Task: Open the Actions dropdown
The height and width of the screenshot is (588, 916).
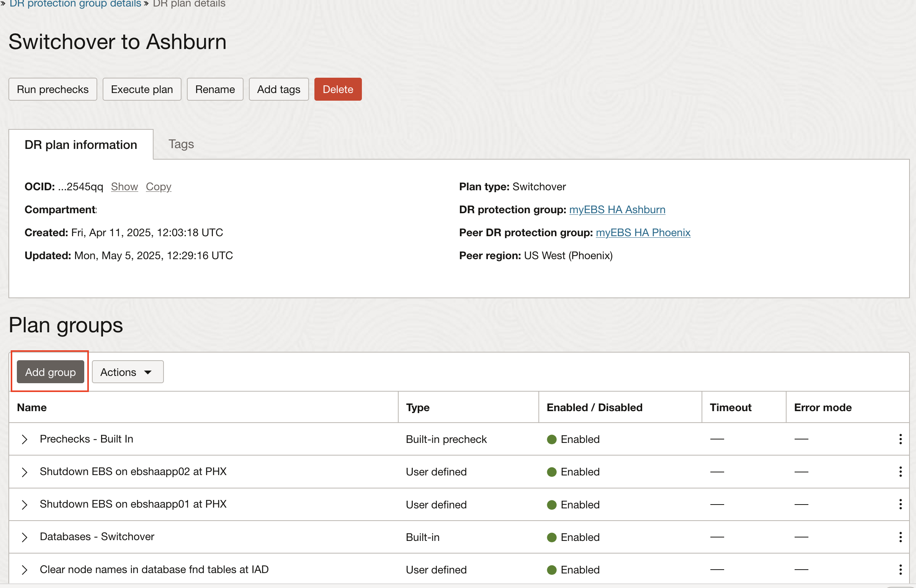Action: click(x=128, y=372)
